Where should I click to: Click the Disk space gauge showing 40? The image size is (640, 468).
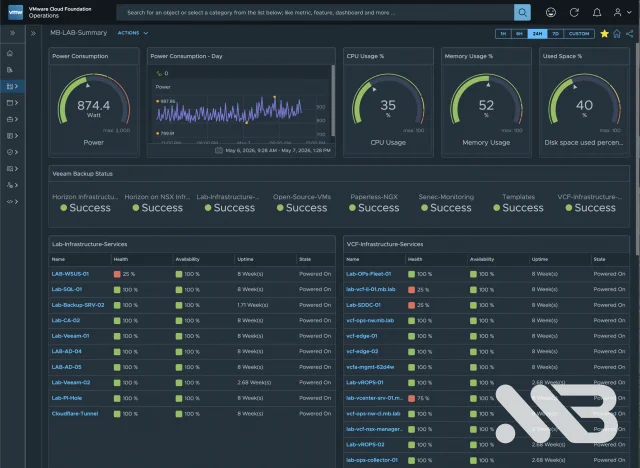point(584,100)
